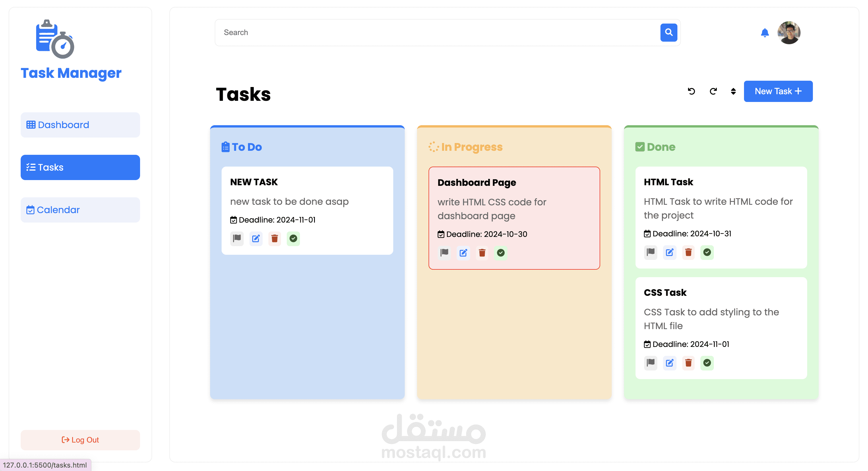Click the In Progress column heading
Screen dimensions: 868x471
pos(465,147)
